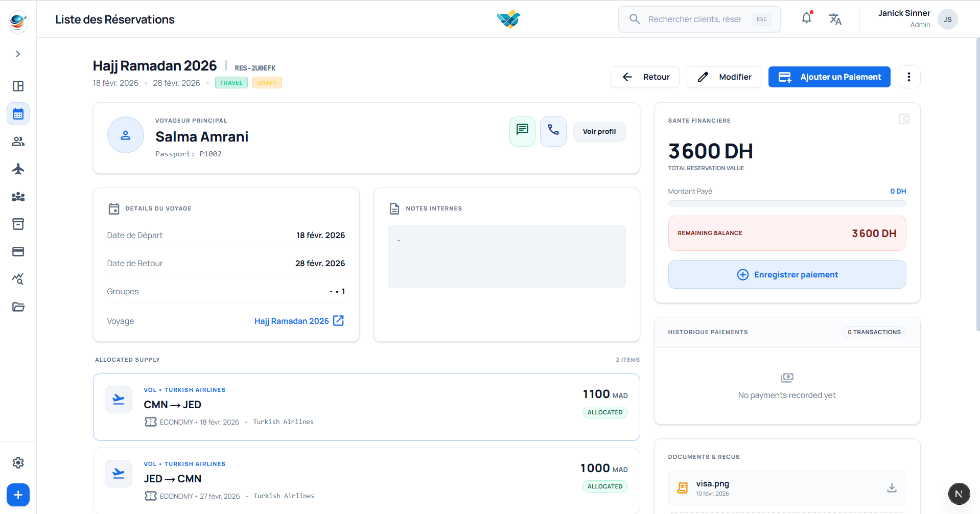Click the Retour button

(645, 77)
